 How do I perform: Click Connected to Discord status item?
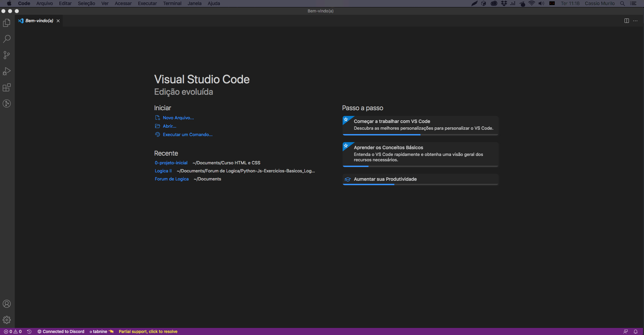click(61, 332)
